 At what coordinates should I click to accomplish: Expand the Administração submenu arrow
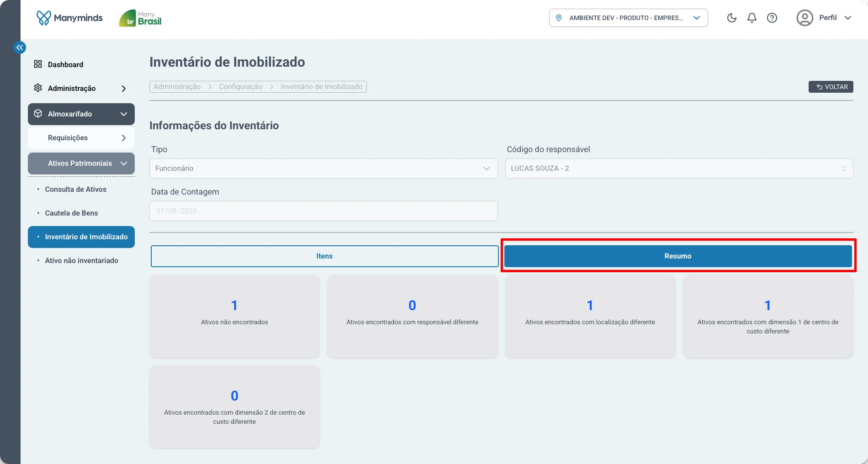(x=124, y=89)
